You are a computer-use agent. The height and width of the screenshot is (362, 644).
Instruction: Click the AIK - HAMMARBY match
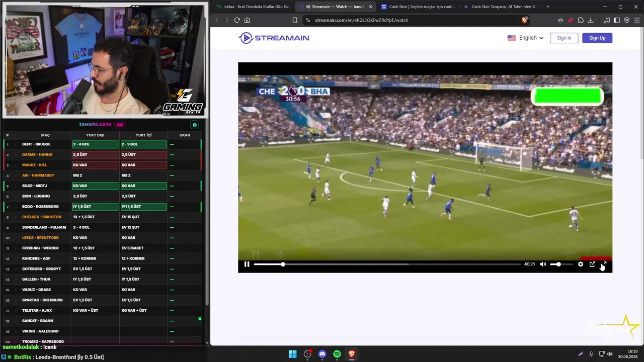point(38,175)
